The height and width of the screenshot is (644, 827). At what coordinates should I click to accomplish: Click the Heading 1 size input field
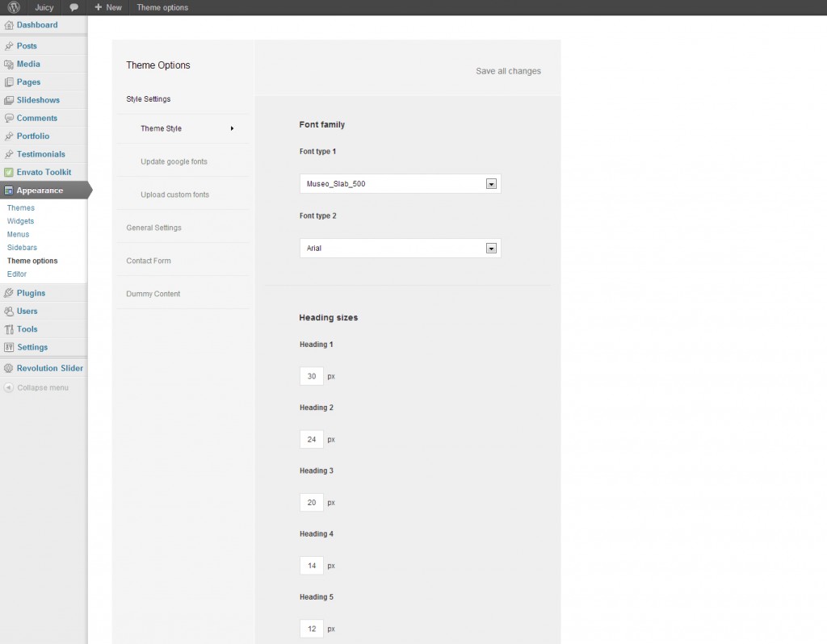pyautogui.click(x=311, y=376)
